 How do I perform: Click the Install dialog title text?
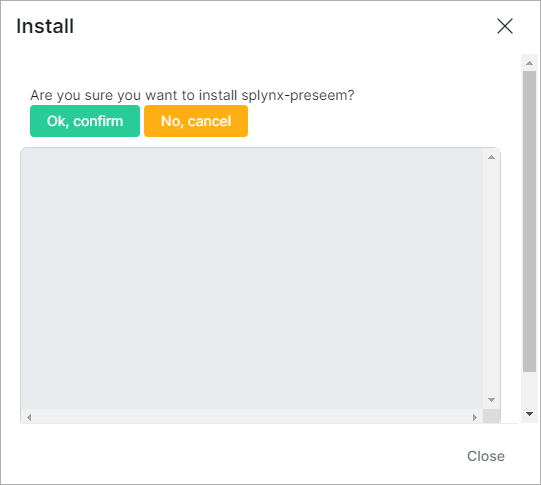pos(45,26)
